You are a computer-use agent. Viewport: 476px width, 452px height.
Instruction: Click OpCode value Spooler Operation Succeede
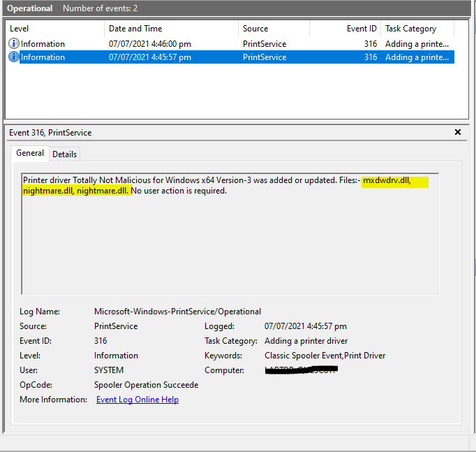click(x=146, y=385)
